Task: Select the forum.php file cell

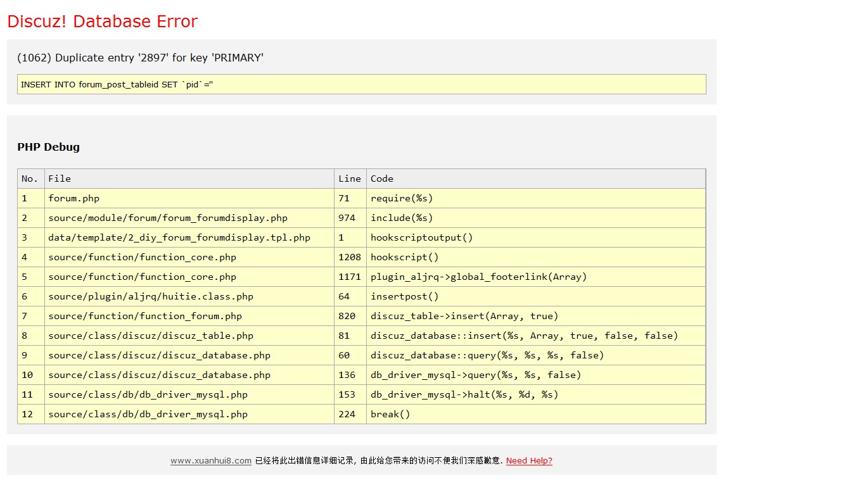Action: click(189, 198)
